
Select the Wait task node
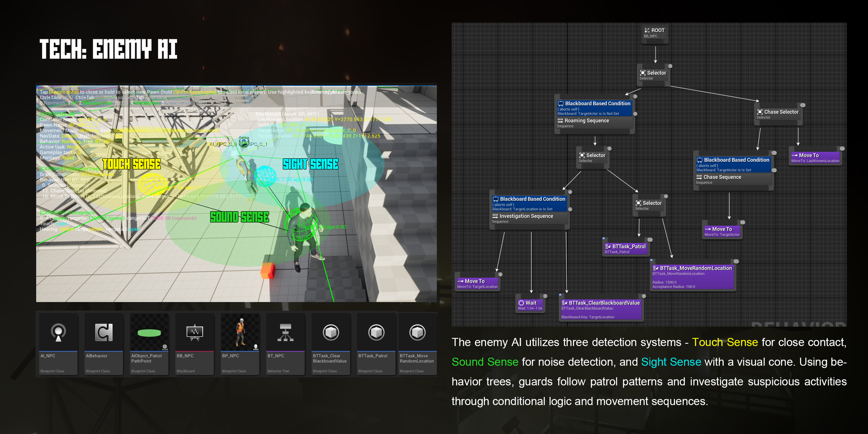click(530, 305)
